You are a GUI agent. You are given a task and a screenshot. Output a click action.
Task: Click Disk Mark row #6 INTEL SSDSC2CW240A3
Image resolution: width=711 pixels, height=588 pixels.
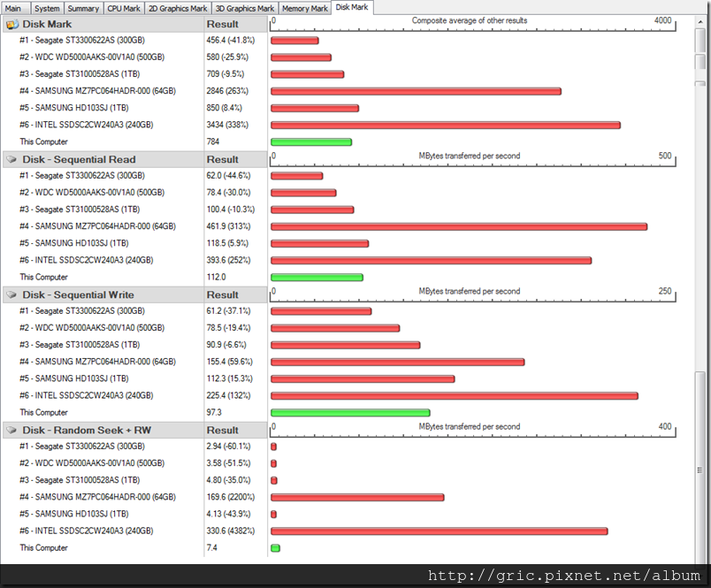click(86, 125)
